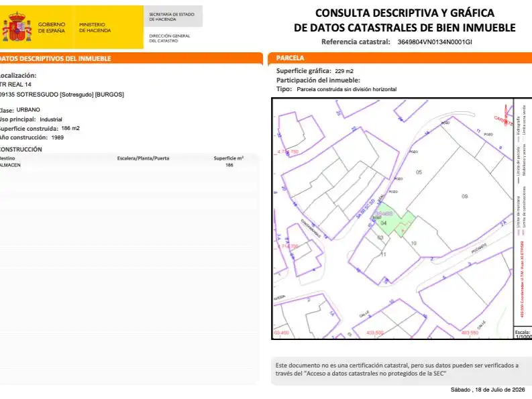
Task: Select the main use value 'Industrial'
Action: click(x=51, y=119)
